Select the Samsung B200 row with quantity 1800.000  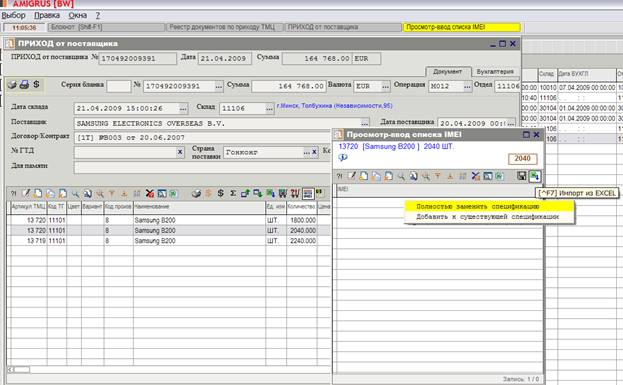tap(169, 220)
